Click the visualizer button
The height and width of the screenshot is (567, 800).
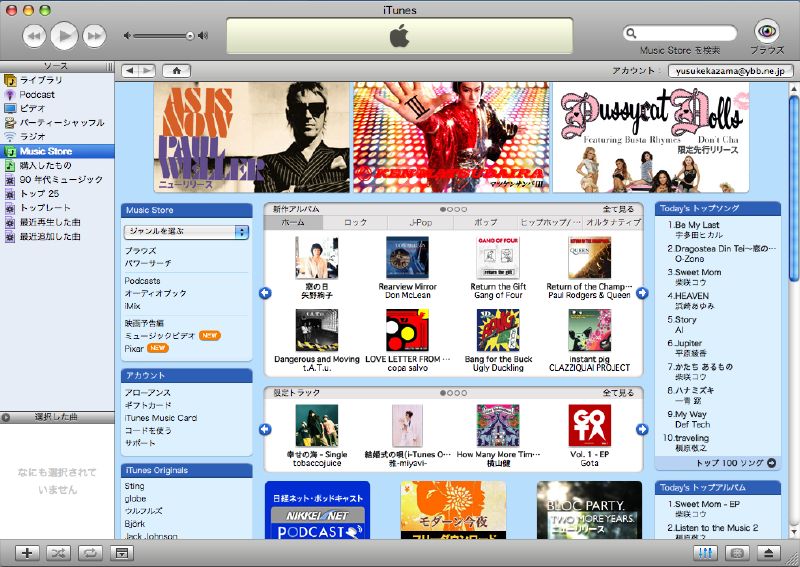tap(737, 553)
